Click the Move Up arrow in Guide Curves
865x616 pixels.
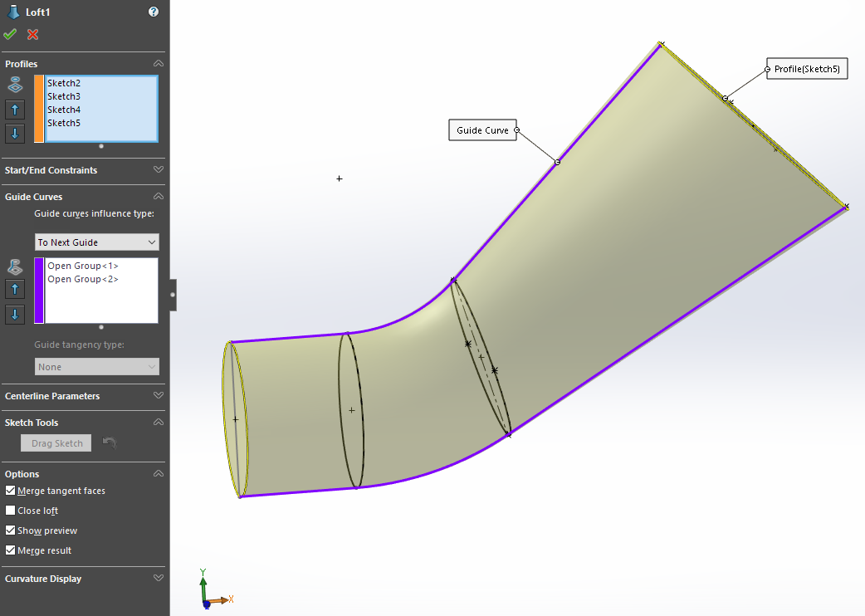(x=14, y=289)
